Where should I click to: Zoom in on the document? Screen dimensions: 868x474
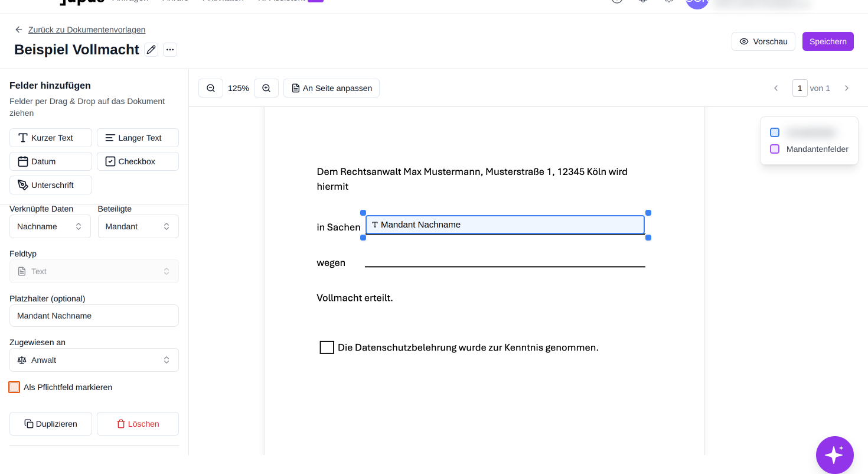point(266,88)
